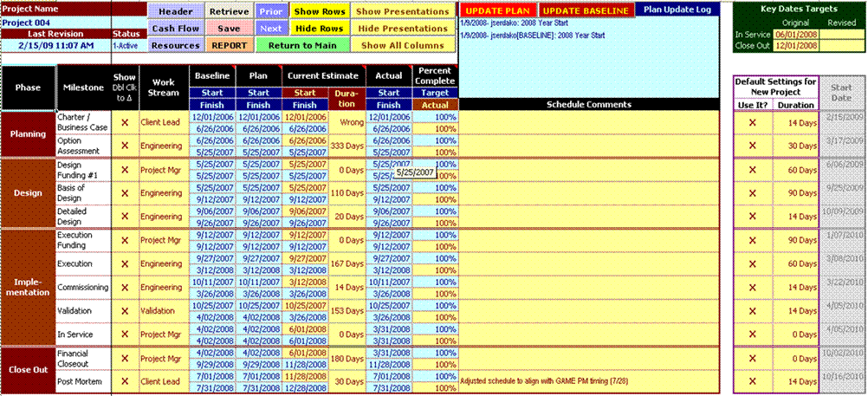Toggle Show X for Post Mortem
Screen dimensions: 868x396
point(125,381)
